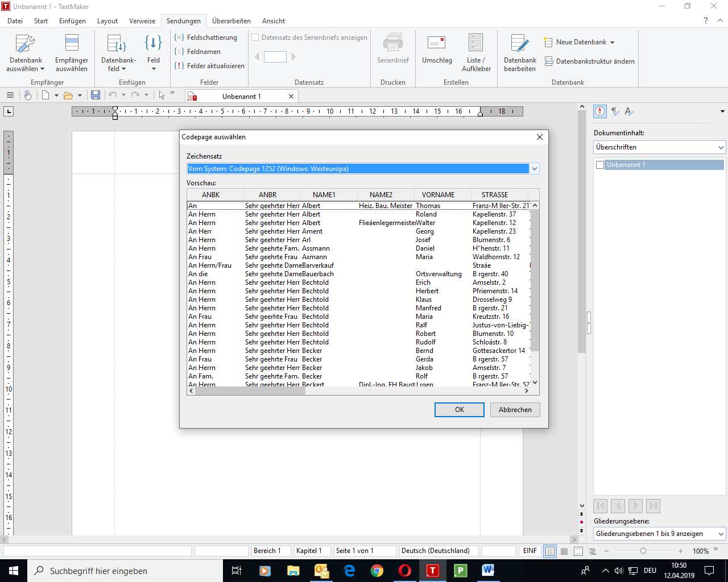Open the sidebar navigator compass icon

[600, 111]
